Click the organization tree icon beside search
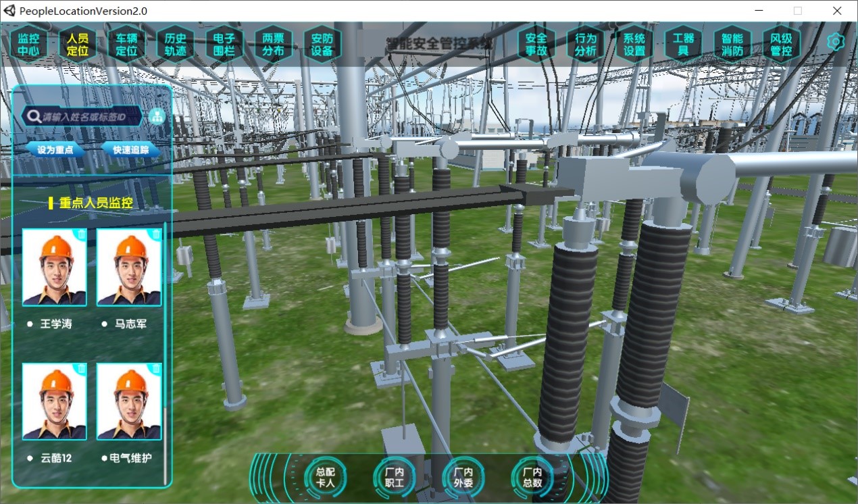Screen dimensions: 858x504 (157, 116)
